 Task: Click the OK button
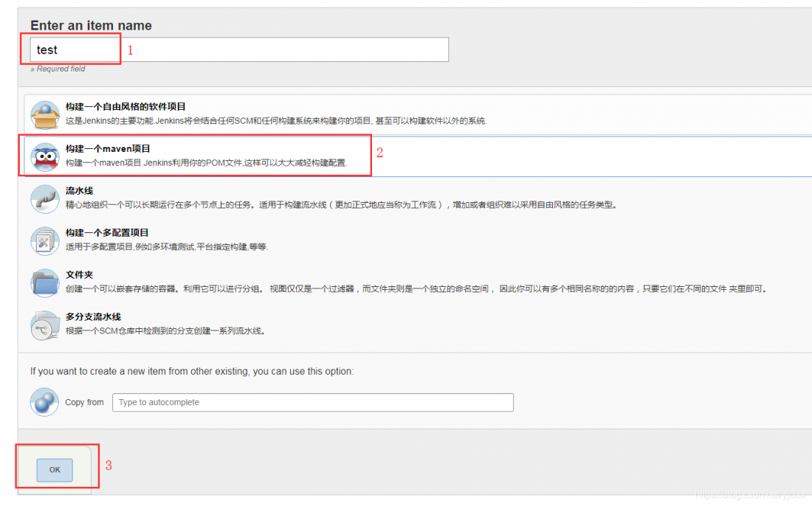pos(55,470)
